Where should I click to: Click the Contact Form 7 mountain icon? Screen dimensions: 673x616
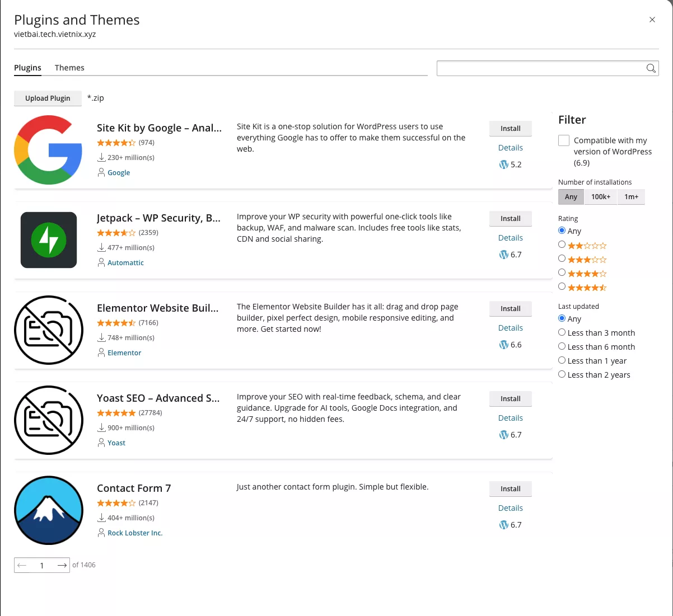(x=49, y=510)
